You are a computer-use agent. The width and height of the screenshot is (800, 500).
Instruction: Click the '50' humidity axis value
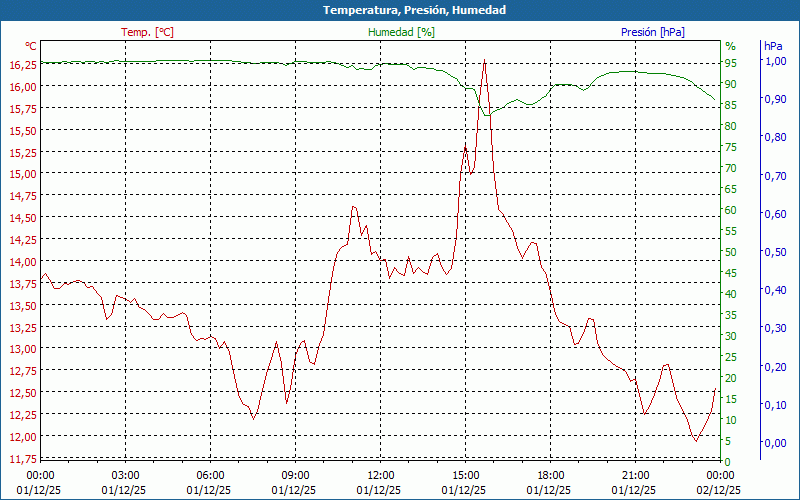(x=731, y=252)
